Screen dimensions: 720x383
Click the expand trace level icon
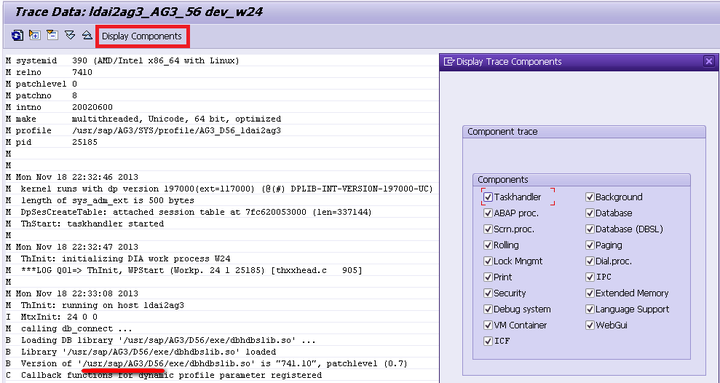point(35,35)
